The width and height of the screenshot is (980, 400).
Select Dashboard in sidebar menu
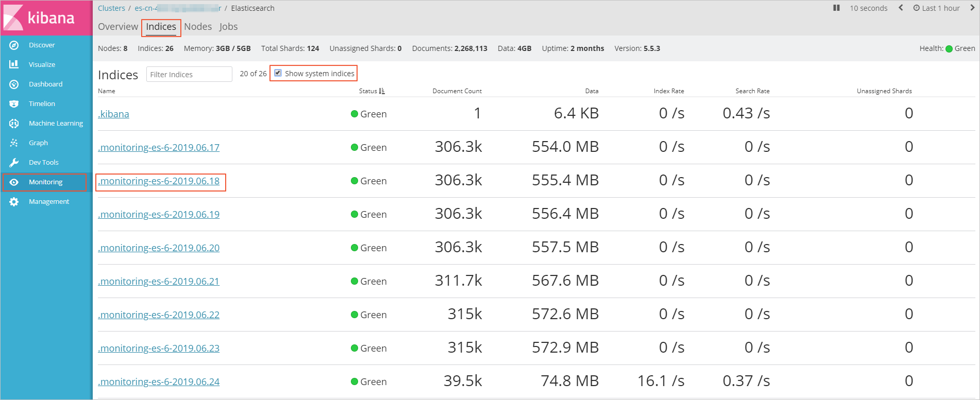point(45,84)
